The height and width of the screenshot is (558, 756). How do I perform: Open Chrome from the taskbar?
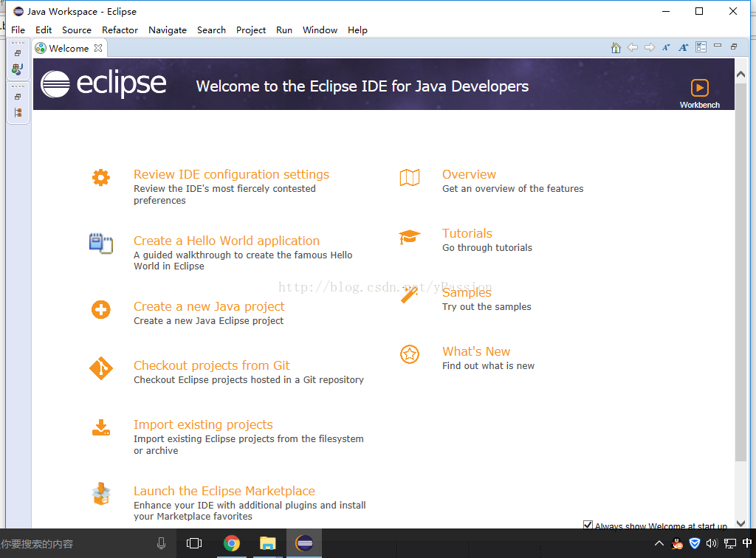pyautogui.click(x=231, y=543)
